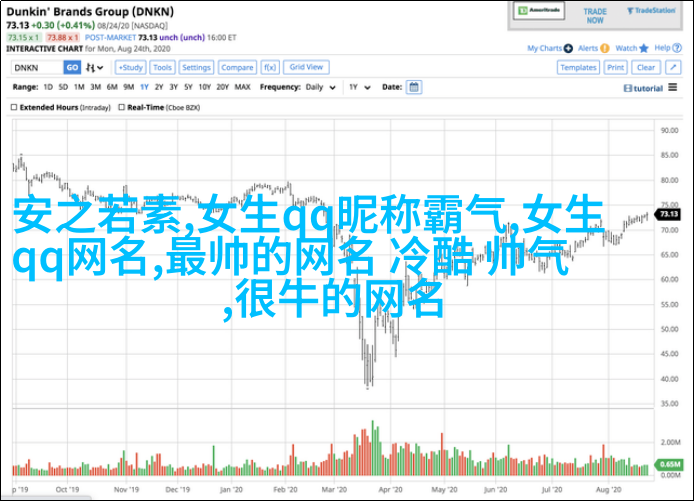
Task: Switch to Grid View
Action: point(306,67)
